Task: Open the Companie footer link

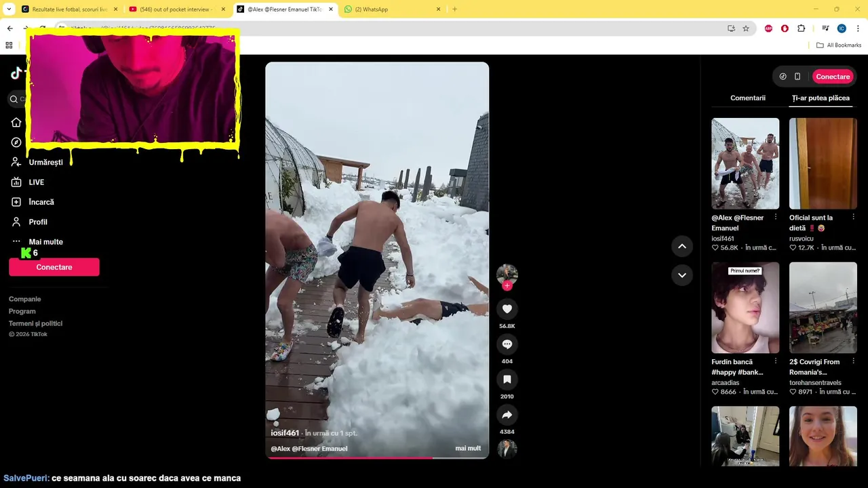Action: (x=25, y=299)
